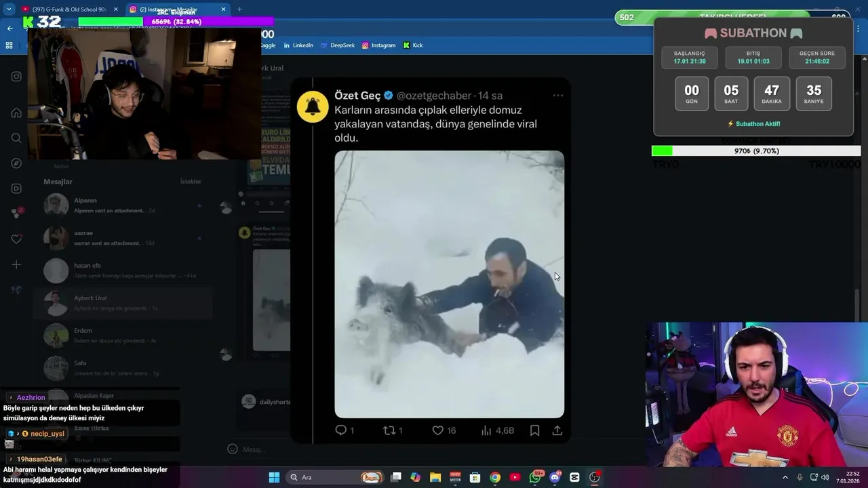
Task: Click the share icon on tweet
Action: click(x=557, y=430)
